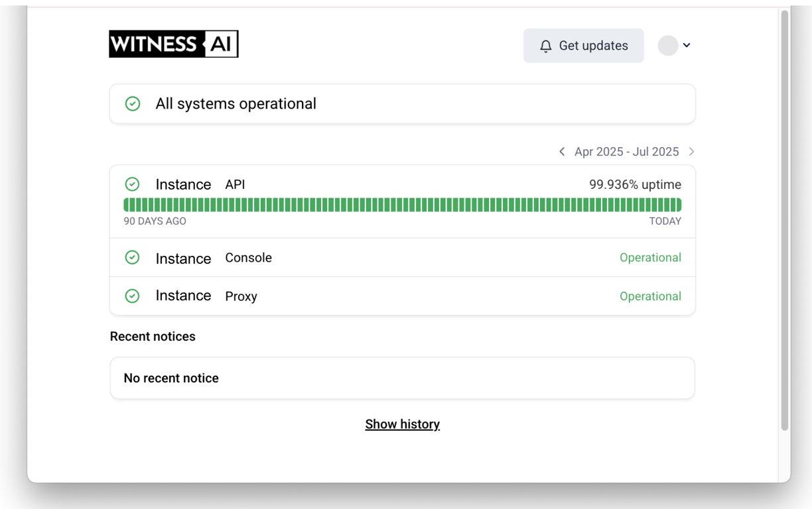Click the All systems operational check icon

(x=133, y=103)
